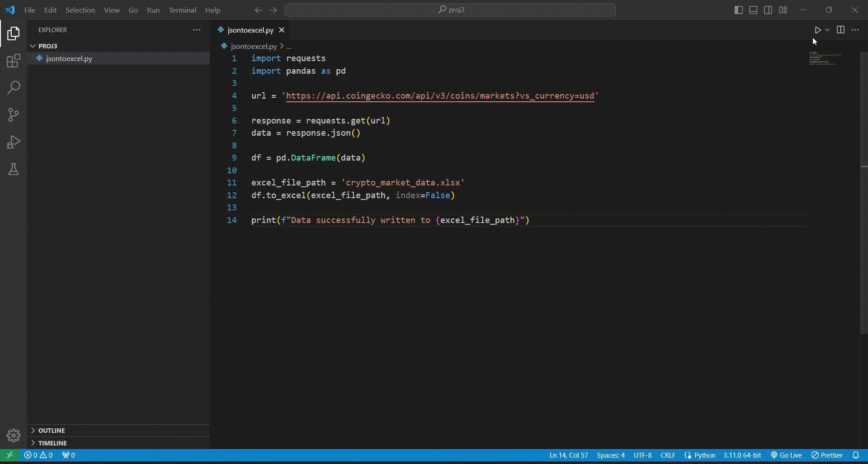The width and height of the screenshot is (868, 464).
Task: Open the Source Control view
Action: pos(14,115)
